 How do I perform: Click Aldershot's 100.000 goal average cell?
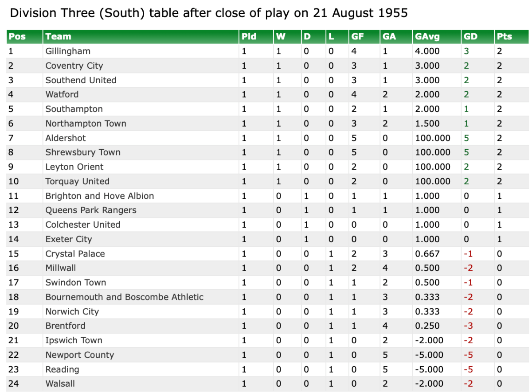click(x=432, y=138)
